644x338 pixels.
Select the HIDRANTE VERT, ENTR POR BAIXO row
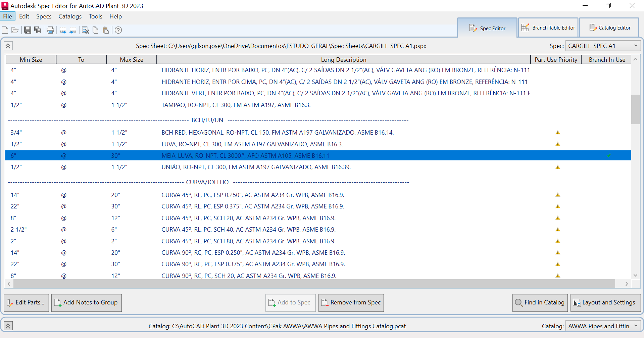[318, 93]
